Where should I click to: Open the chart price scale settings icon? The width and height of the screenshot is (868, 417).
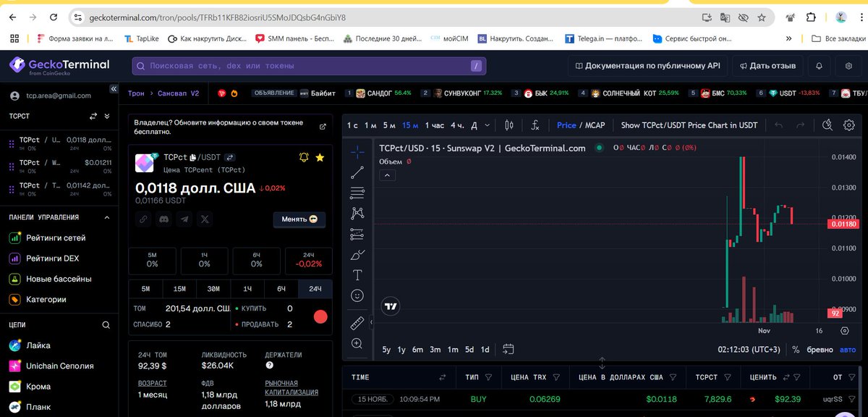coord(844,330)
